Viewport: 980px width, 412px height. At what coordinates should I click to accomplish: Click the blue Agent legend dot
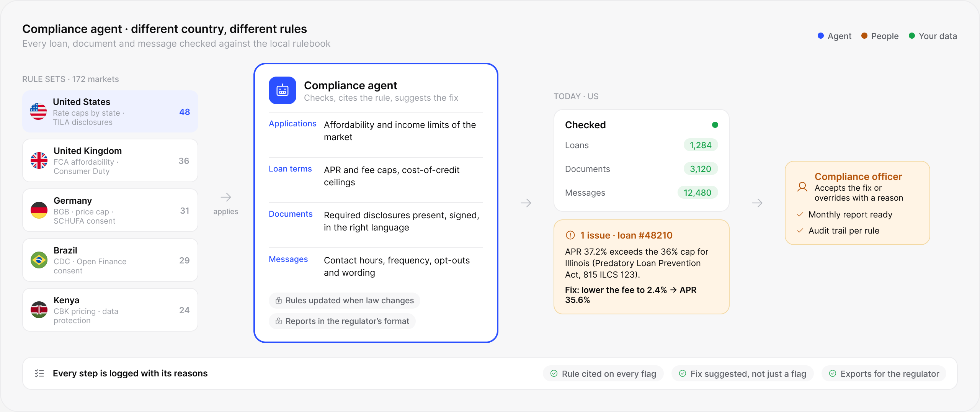(x=821, y=36)
